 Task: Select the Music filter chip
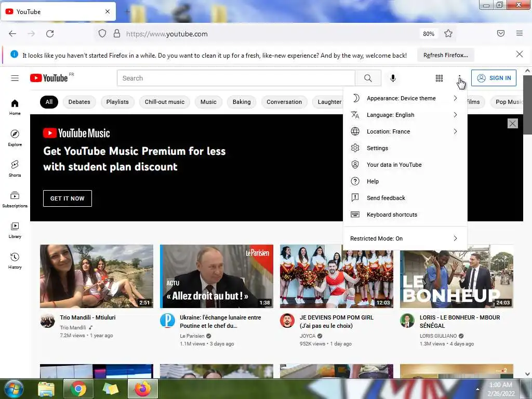click(208, 102)
